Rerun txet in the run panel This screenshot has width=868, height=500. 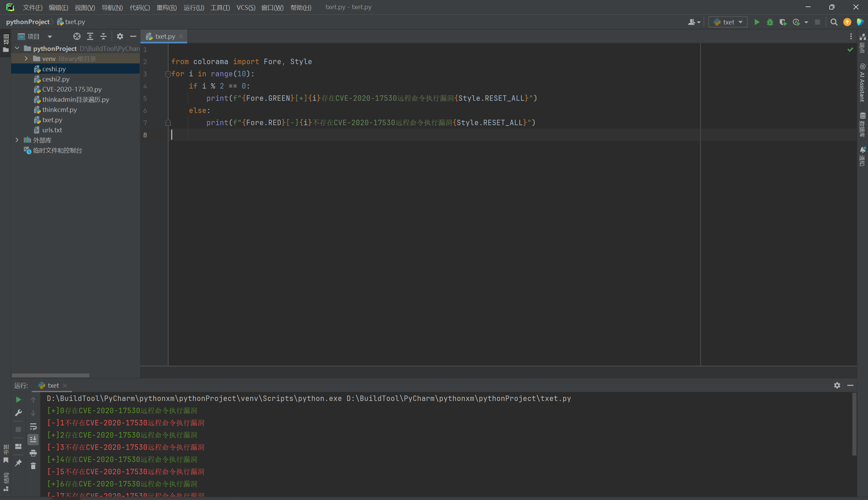point(19,399)
